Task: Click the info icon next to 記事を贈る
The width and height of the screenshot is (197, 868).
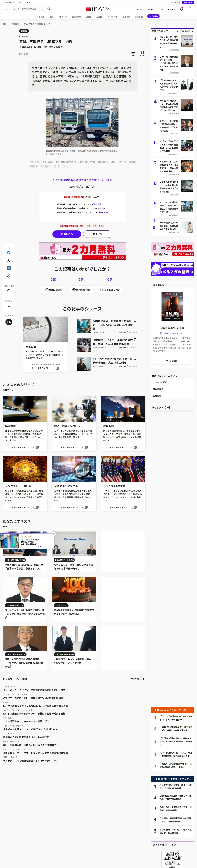Action: coord(13,286)
